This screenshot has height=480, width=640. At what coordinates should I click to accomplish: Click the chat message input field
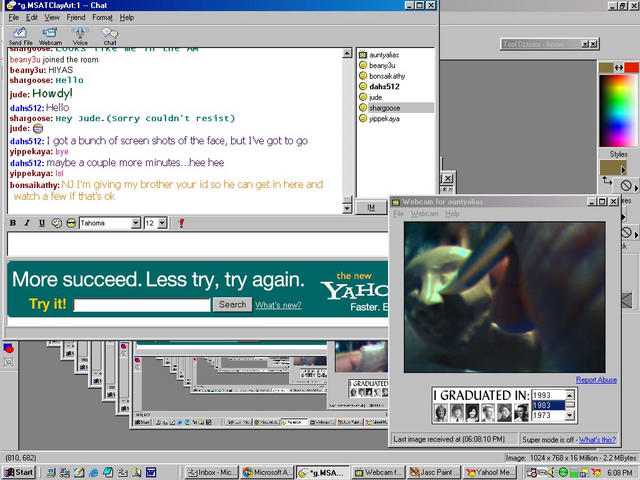click(x=198, y=244)
